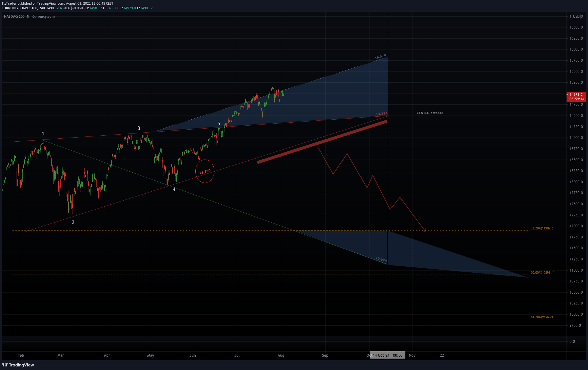Click the wave label 5 near late June
Image resolution: width=588 pixels, height=370 pixels.
219,124
